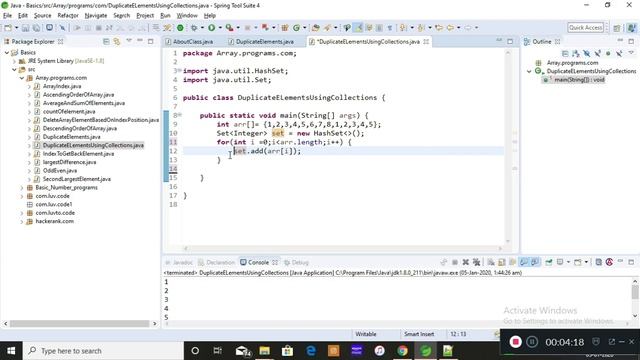Click Collapse All in Outline view
This screenshot has height=360, width=640.
[x=565, y=53]
